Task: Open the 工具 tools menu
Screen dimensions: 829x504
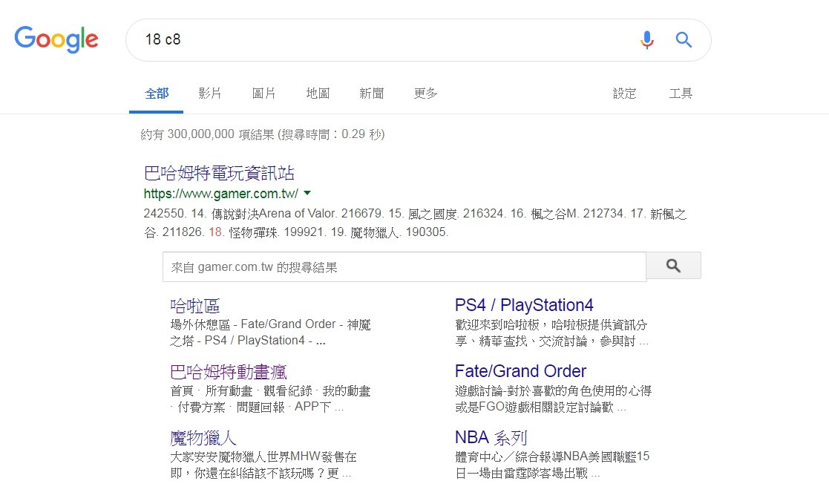Action: pyautogui.click(x=681, y=94)
